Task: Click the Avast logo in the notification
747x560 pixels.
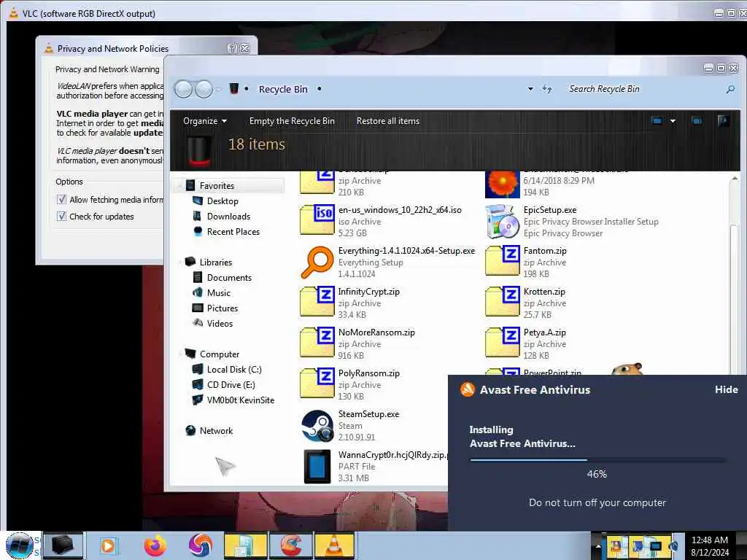Action: [468, 389]
